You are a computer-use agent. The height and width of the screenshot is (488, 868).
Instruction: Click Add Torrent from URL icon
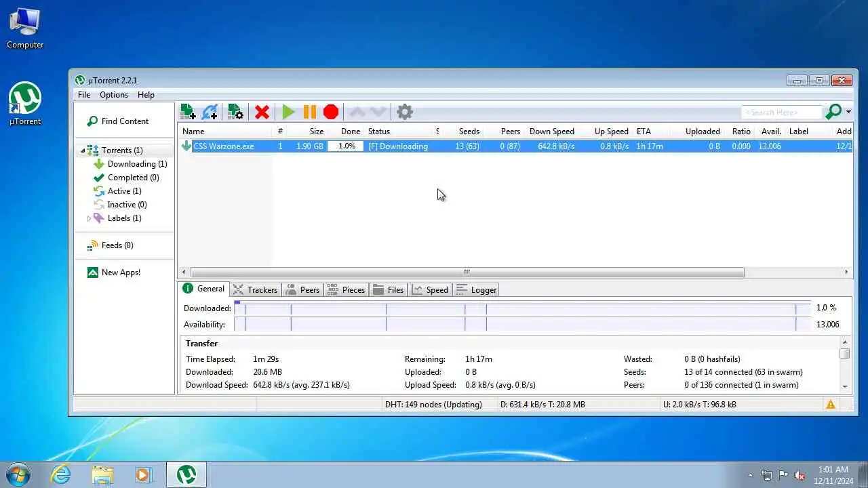pos(210,112)
